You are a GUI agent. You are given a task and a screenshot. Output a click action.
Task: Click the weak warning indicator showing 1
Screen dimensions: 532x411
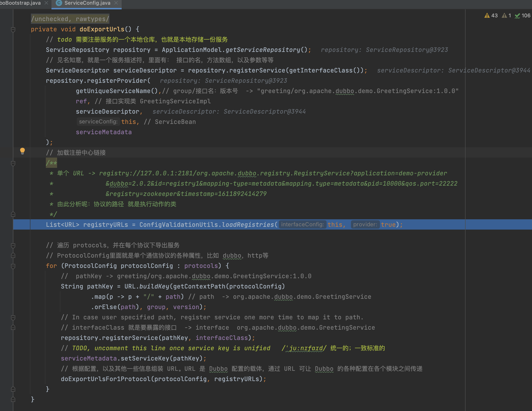click(x=504, y=16)
